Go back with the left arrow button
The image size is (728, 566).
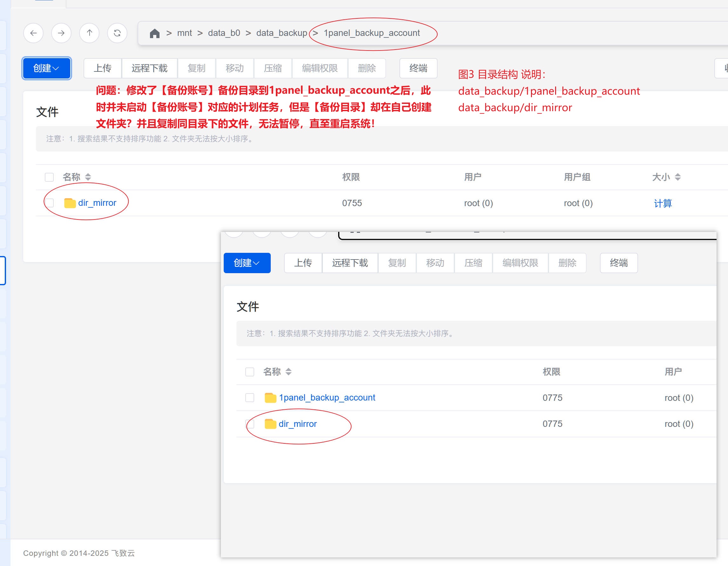(x=33, y=33)
